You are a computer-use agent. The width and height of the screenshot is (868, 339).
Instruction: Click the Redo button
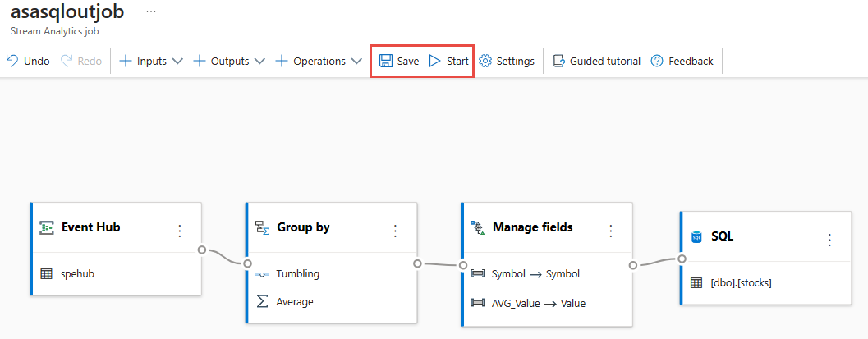(81, 62)
